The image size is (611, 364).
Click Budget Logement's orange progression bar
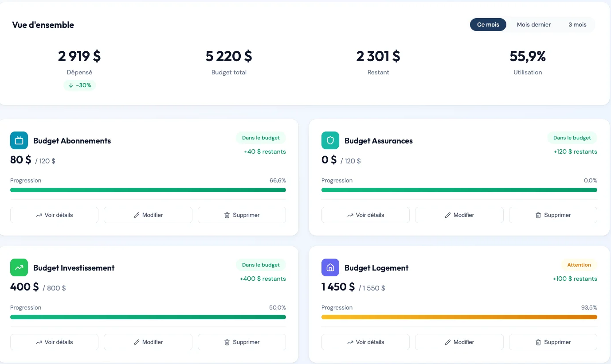(x=459, y=317)
